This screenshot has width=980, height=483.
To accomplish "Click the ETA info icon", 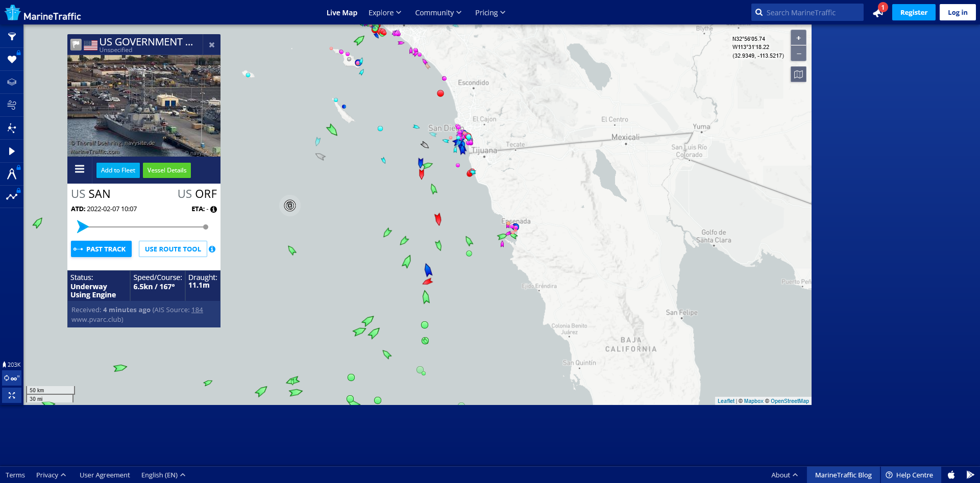I will pos(213,209).
